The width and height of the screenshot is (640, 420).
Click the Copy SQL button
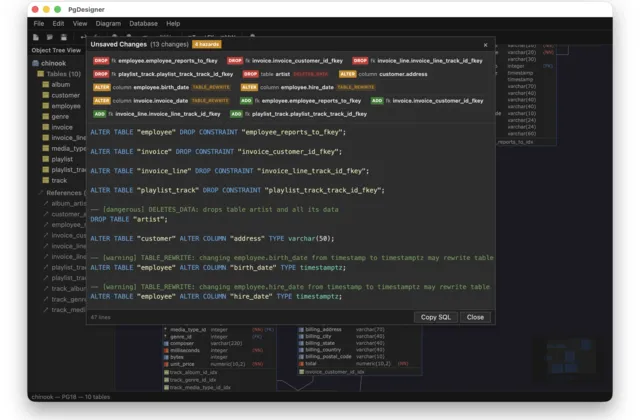click(x=436, y=317)
